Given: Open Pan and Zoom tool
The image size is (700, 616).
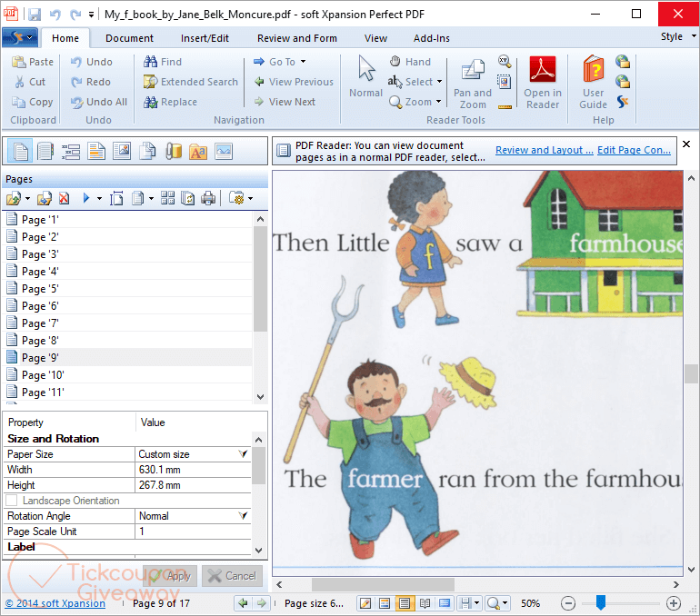Looking at the screenshot, I should 473,84.
